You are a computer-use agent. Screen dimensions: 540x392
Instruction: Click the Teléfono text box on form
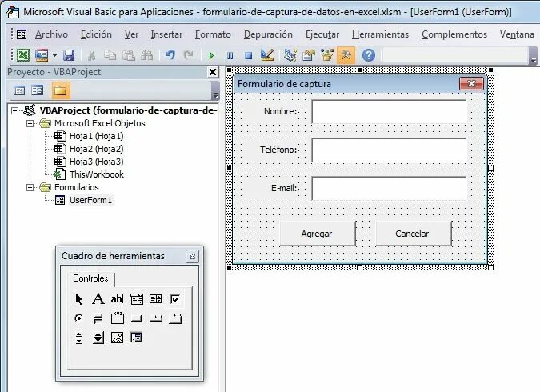click(x=389, y=150)
